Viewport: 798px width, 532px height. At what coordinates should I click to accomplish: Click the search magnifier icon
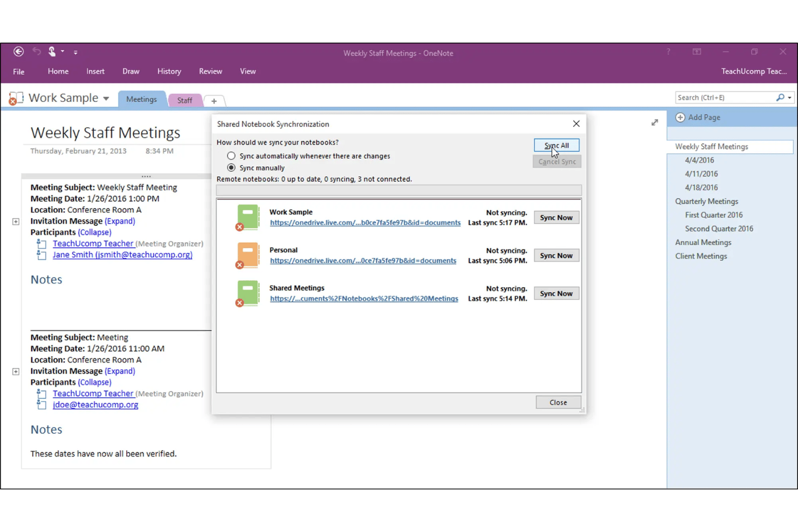(780, 98)
